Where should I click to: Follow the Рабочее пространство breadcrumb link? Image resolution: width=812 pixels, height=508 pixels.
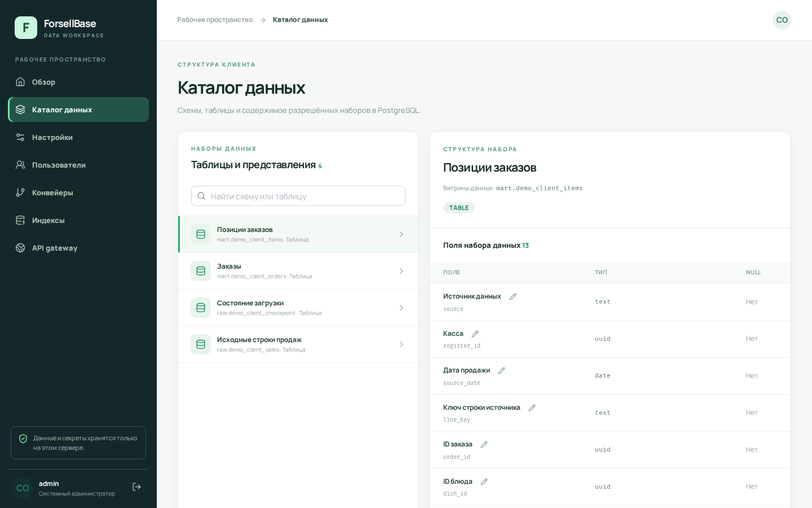click(x=215, y=20)
